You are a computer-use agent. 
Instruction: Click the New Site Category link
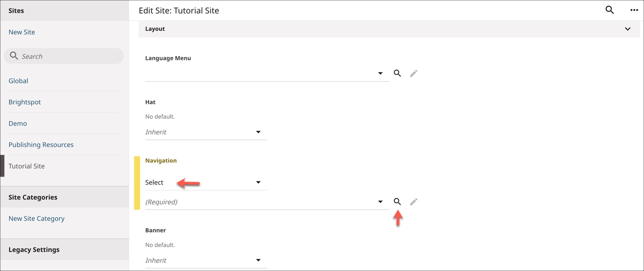(37, 219)
